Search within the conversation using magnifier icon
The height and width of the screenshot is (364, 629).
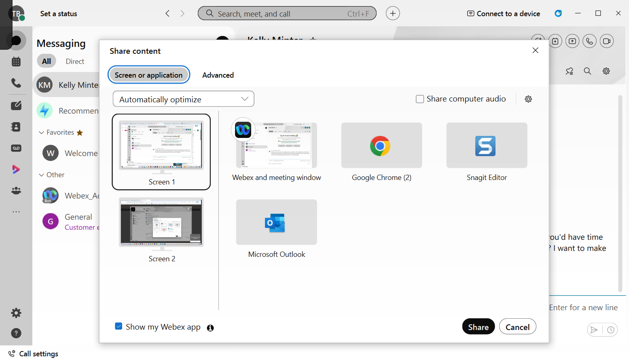coord(587,71)
